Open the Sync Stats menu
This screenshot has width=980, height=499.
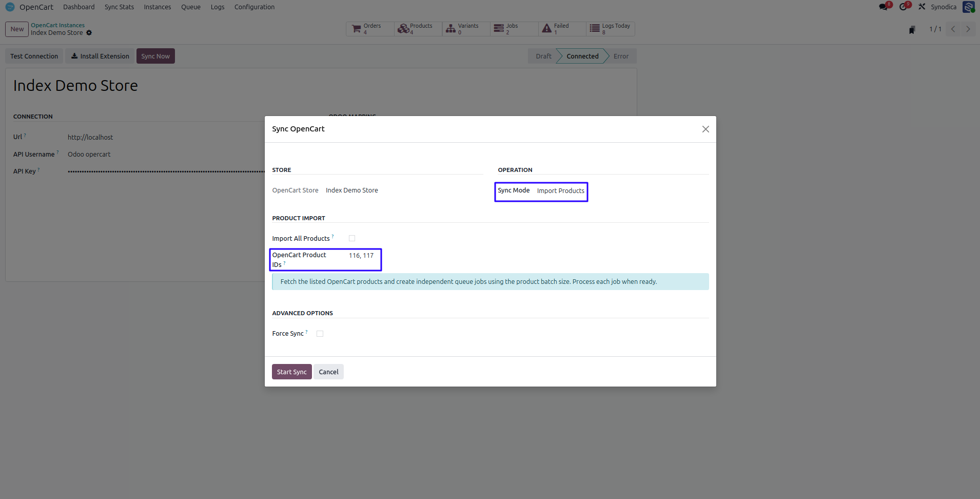(x=119, y=7)
